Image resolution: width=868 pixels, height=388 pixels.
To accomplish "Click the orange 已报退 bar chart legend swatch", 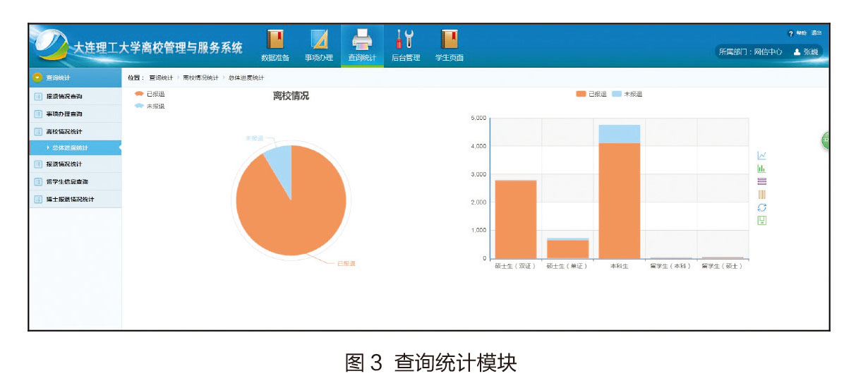I will 581,94.
